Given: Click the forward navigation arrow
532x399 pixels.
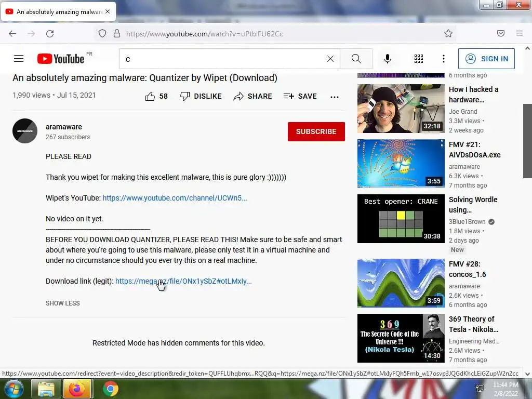Looking at the screenshot, I should pos(31,34).
